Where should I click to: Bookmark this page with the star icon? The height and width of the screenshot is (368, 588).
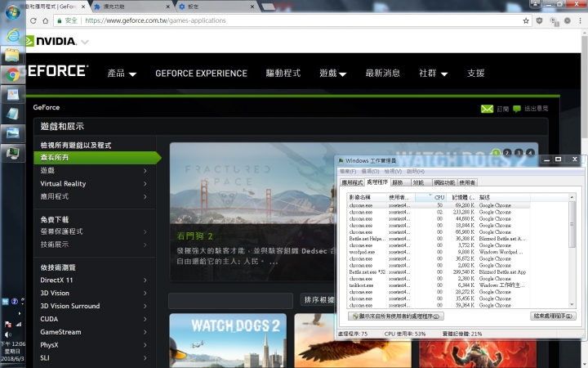click(526, 20)
